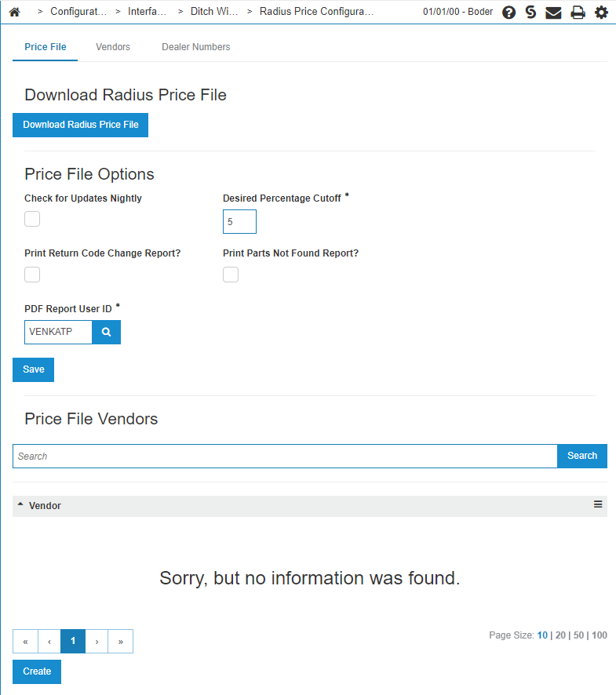Viewport: 616px width, 695px height.
Task: Enable Check for Updates Nightly checkbox
Action: click(x=32, y=219)
